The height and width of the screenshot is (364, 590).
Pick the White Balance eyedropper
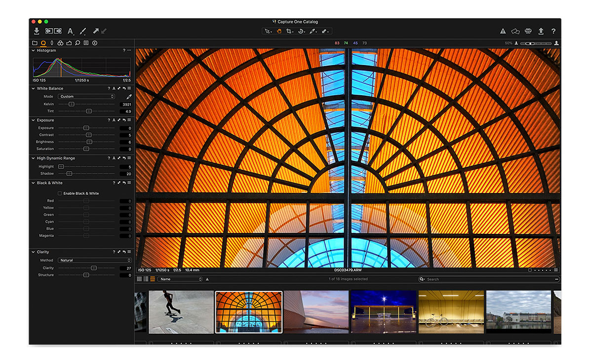pyautogui.click(x=129, y=97)
